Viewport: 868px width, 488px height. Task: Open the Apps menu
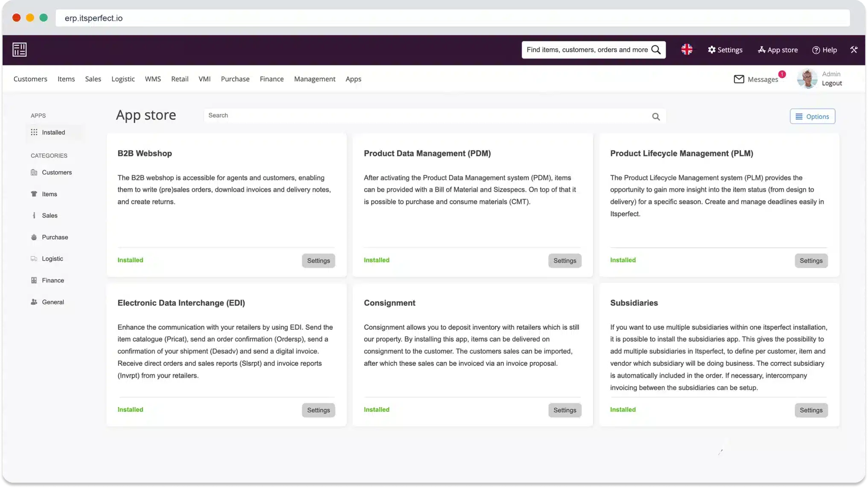pyautogui.click(x=354, y=79)
